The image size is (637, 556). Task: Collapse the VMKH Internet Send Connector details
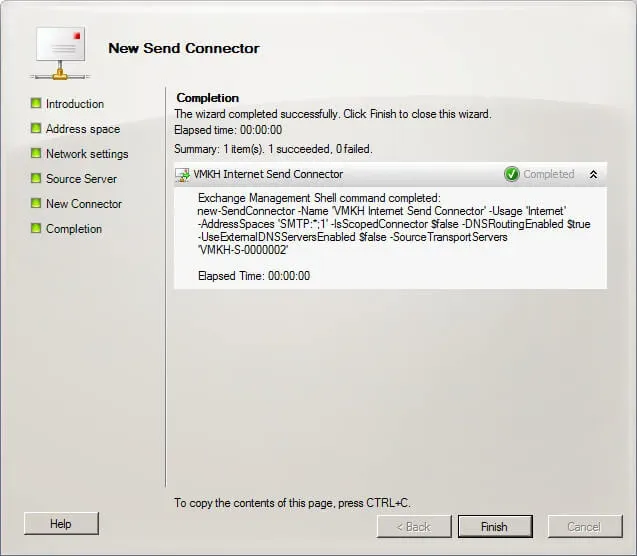pos(593,175)
